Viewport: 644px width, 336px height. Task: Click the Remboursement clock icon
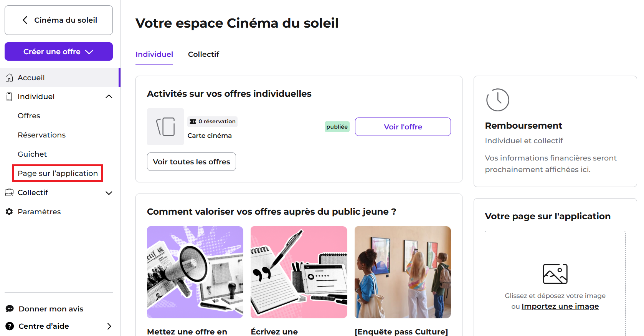(497, 100)
